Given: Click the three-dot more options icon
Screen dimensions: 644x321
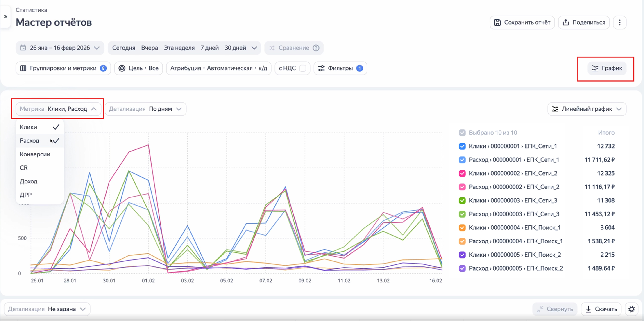Looking at the screenshot, I should (619, 23).
